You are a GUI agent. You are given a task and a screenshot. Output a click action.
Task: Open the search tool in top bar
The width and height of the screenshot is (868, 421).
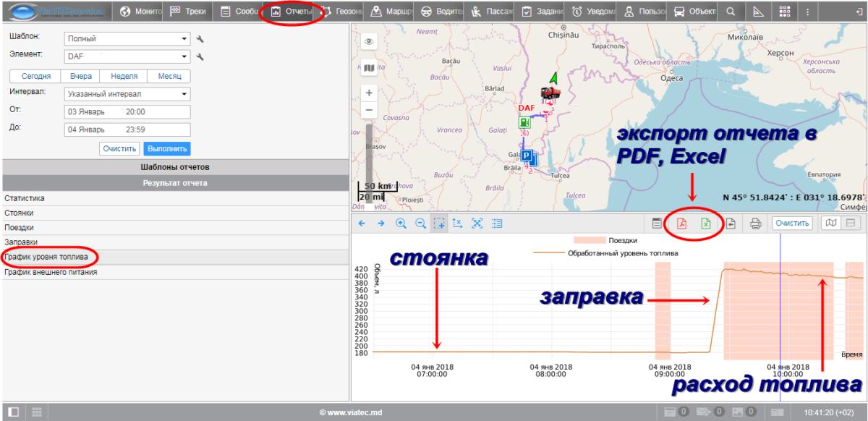pyautogui.click(x=731, y=12)
